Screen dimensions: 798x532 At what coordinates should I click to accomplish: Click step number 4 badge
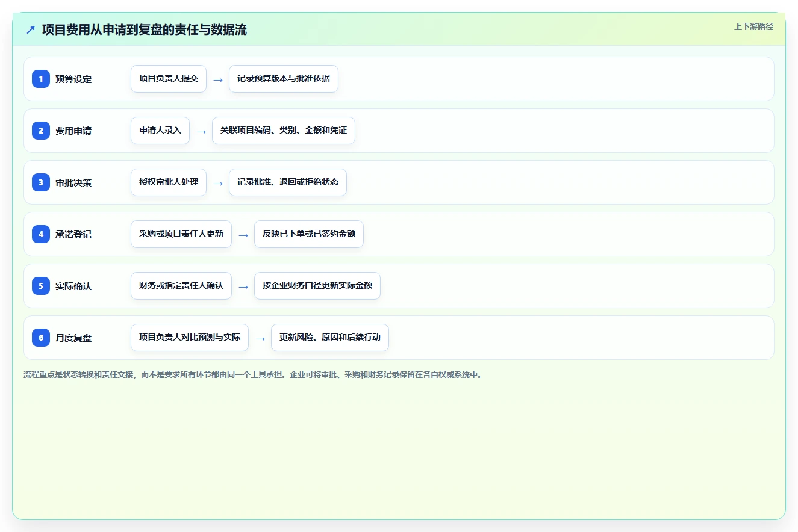tap(41, 234)
